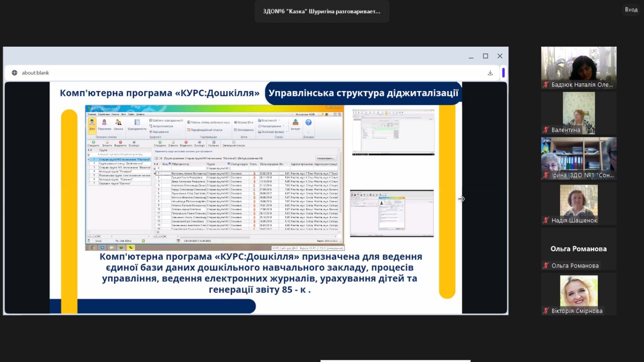Toggle the group filter checkbox
The width and height of the screenshot is (644, 362).
pyautogui.click(x=161, y=158)
